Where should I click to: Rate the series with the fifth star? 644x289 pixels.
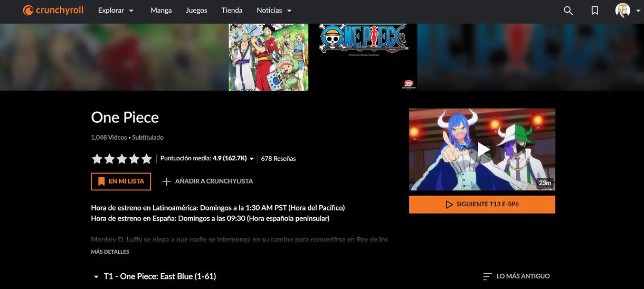146,158
